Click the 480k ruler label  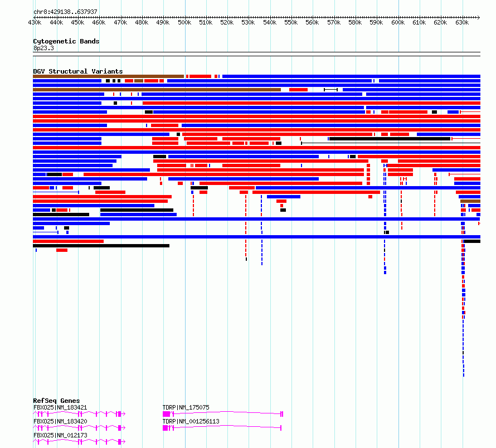(142, 22)
